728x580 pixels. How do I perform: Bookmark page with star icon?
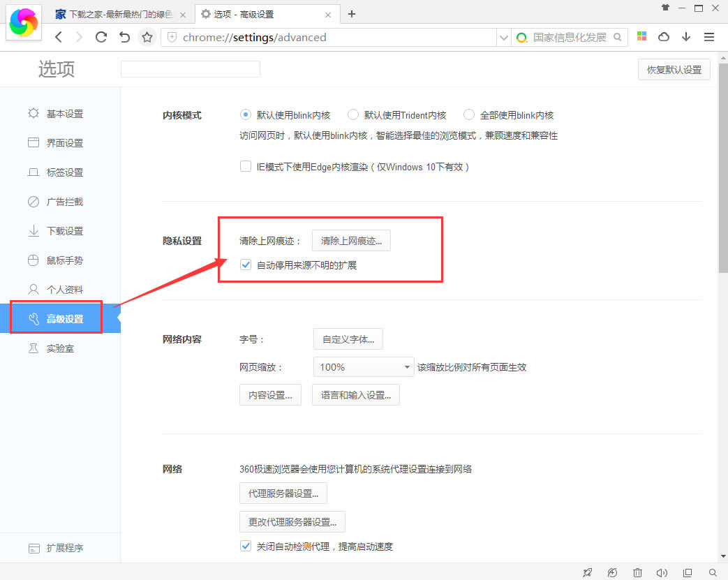tap(147, 38)
